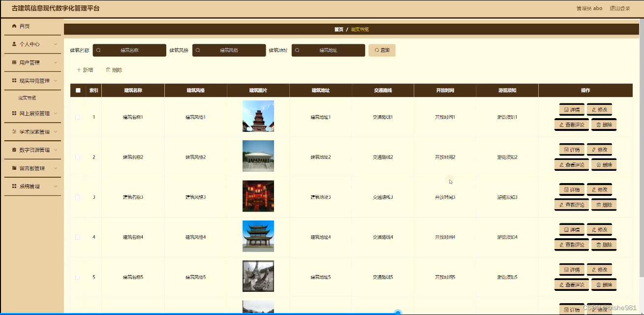Click the 系统管理 sidebar icon

(15, 186)
